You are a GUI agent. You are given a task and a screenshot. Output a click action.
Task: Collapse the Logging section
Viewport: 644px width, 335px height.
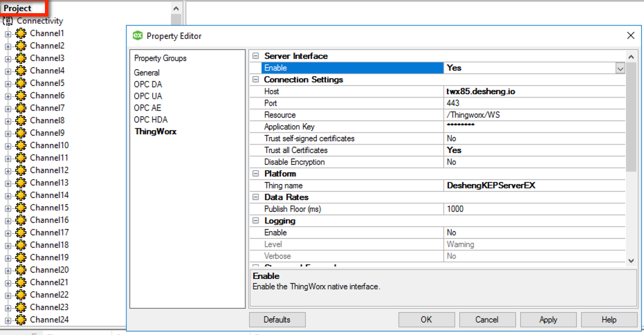point(255,221)
